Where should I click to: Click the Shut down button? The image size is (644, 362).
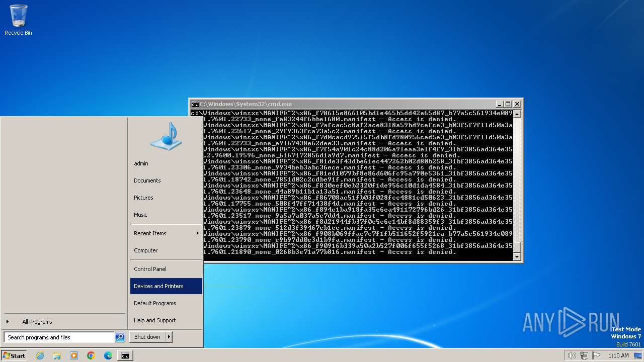coord(147,337)
